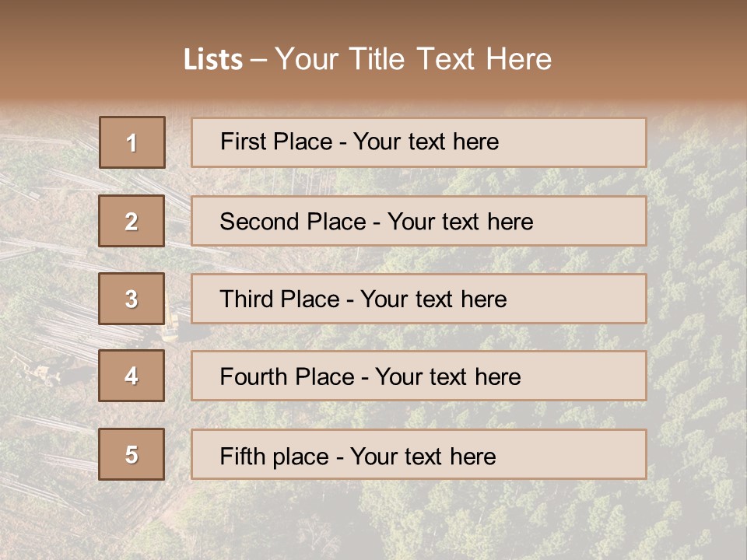747x560 pixels.
Task: Select 'Your Title Text Here' in the title
Action: tap(413, 59)
